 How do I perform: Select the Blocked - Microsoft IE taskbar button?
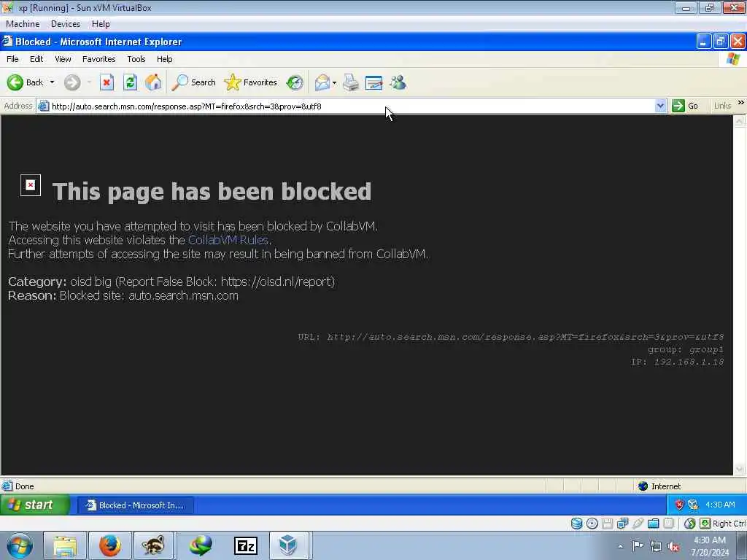pyautogui.click(x=136, y=505)
